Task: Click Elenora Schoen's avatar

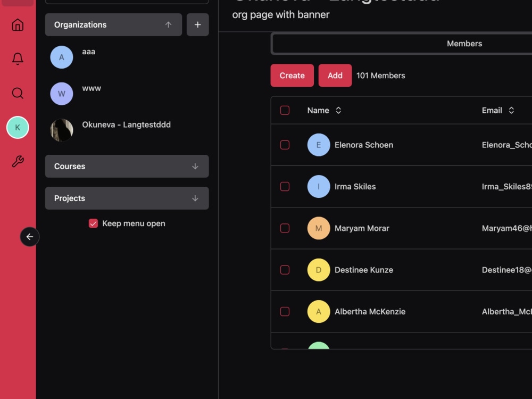Action: point(319,145)
